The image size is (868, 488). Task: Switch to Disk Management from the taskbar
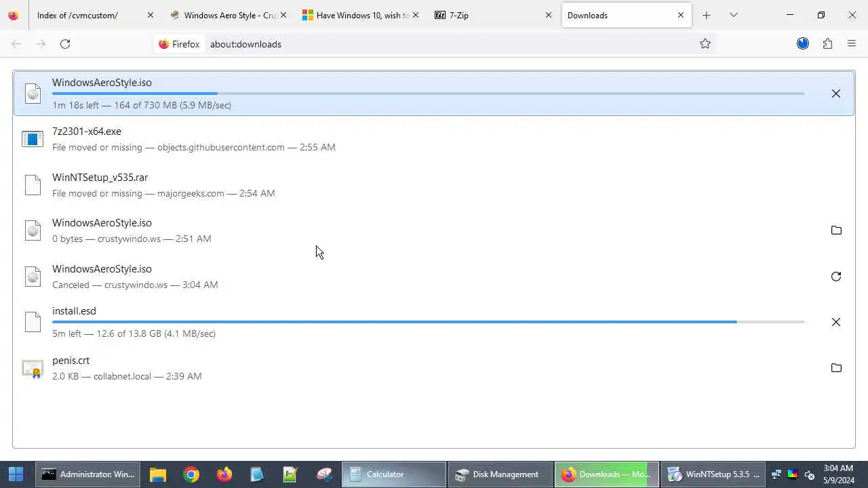point(500,474)
